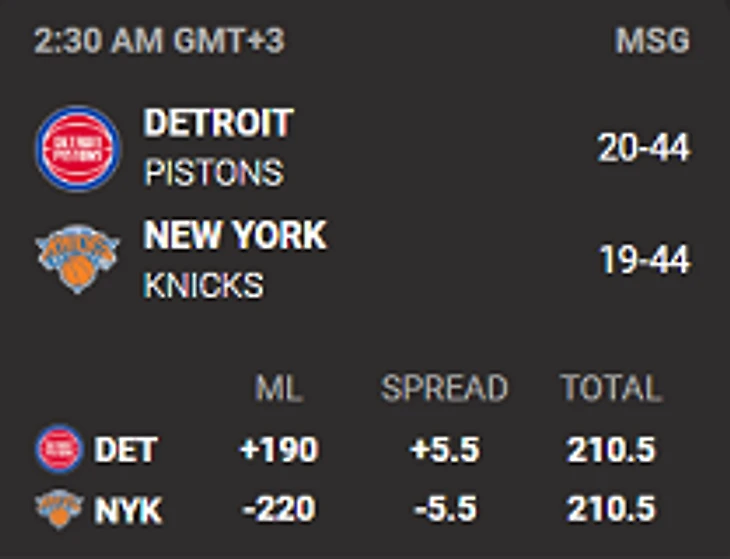Click the small Knicks logo beside NYK
730x559 pixels.
tap(59, 509)
